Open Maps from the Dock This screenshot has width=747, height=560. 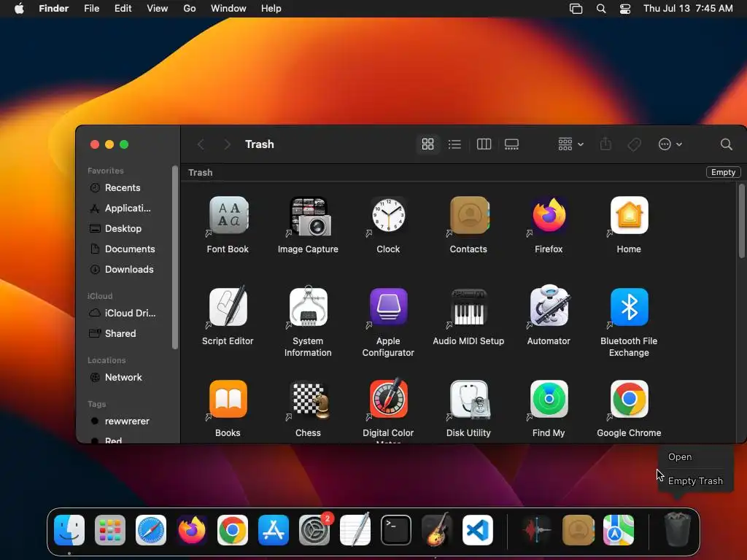click(619, 530)
